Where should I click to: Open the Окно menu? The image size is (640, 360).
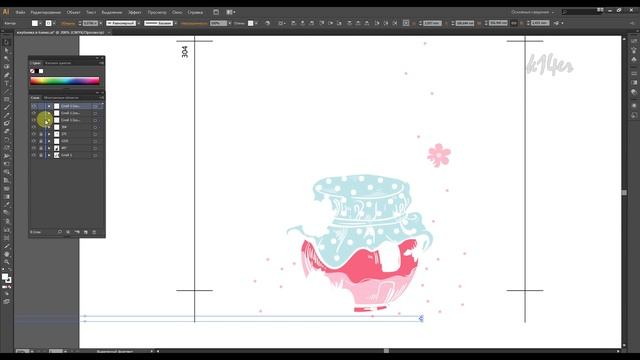[x=177, y=12]
